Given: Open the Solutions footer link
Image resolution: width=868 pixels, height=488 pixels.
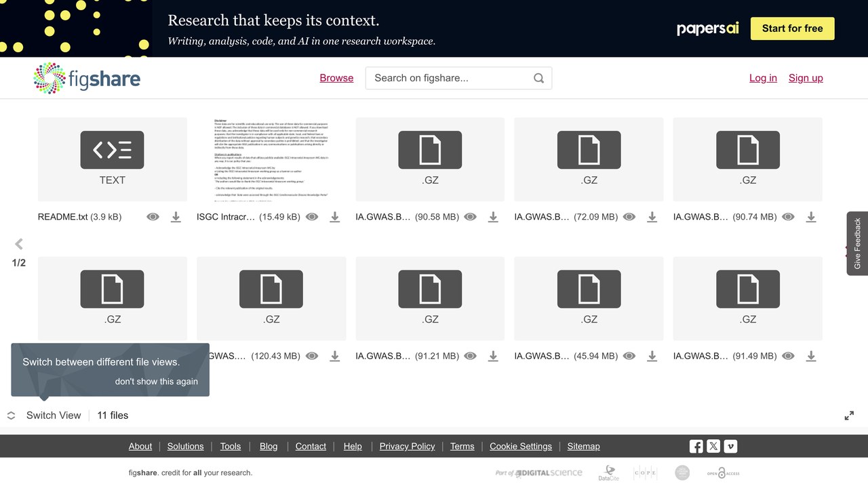Looking at the screenshot, I should (x=186, y=446).
